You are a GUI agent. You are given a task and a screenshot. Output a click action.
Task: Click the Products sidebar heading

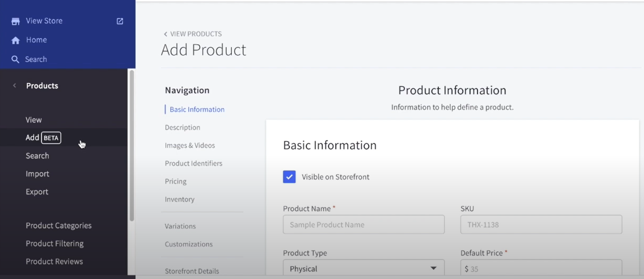tap(42, 86)
